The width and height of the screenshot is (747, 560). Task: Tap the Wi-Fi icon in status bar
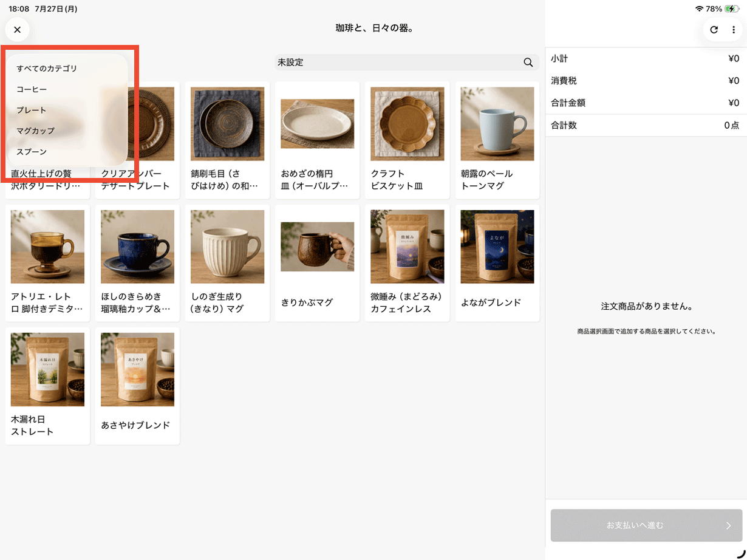pos(700,9)
